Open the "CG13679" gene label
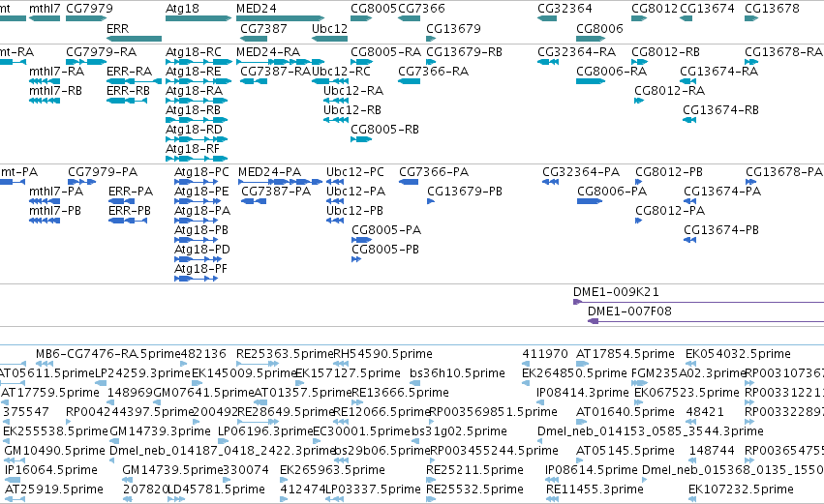Screen dimensions: 824x504 453,28
